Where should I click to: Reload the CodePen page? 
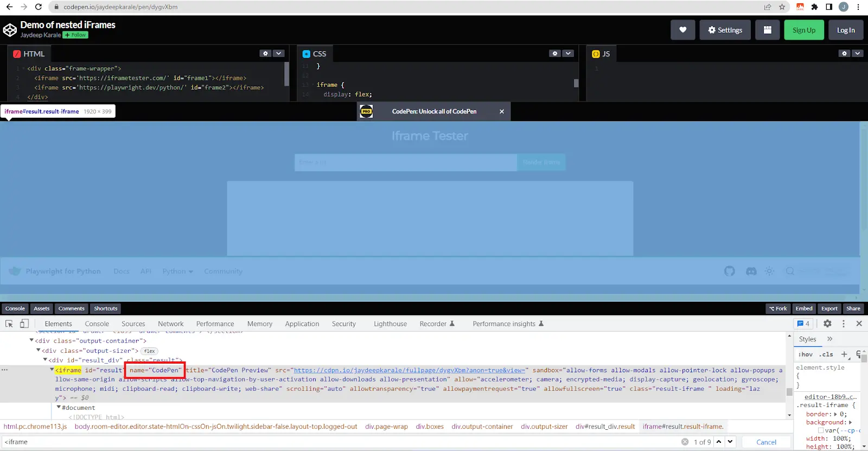tap(39, 7)
